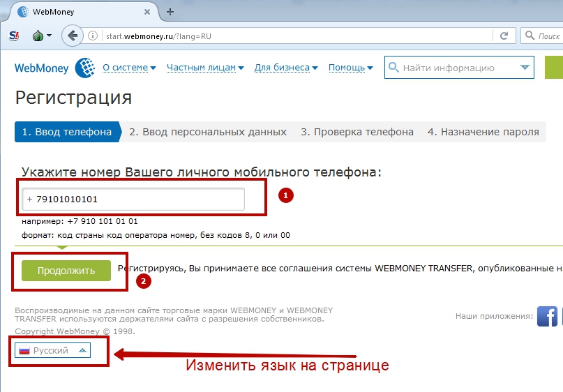The width and height of the screenshot is (563, 392).
Task: Click the green Продолжить button
Action: click(66, 271)
